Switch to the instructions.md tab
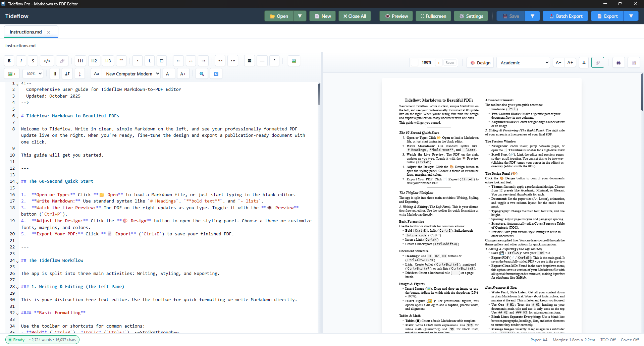 (x=26, y=32)
